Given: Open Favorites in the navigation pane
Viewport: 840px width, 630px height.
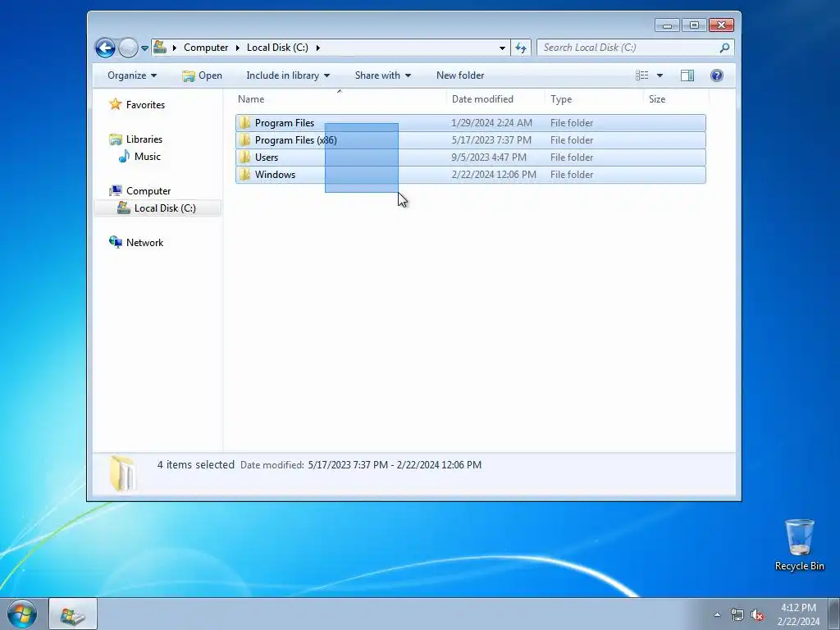Looking at the screenshot, I should click(145, 104).
